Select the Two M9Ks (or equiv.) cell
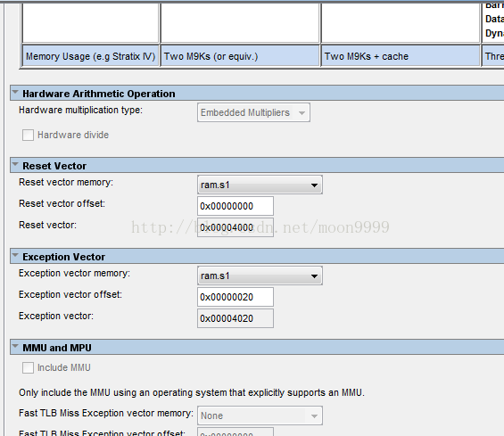Viewport: 504px width, 436px height. (x=241, y=56)
